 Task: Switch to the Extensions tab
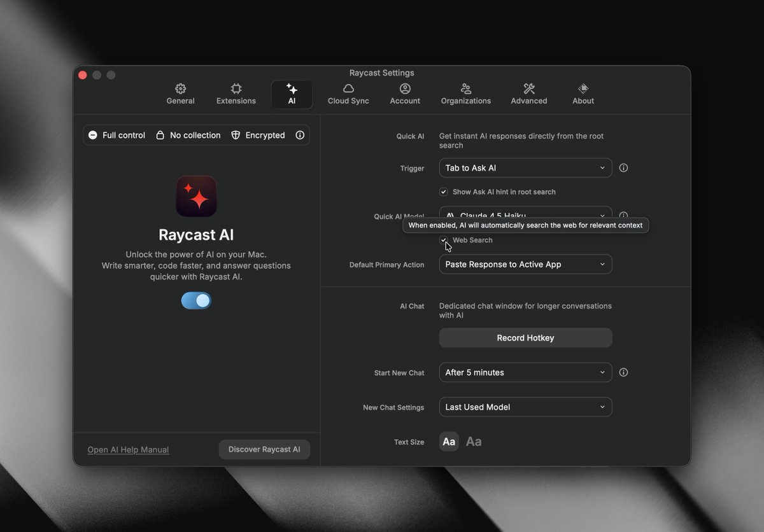[236, 94]
